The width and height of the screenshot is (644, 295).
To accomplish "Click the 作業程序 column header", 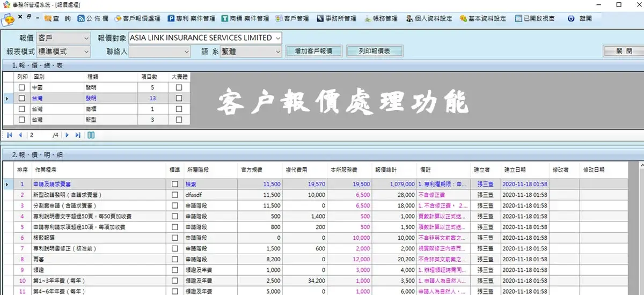I will (99, 169).
